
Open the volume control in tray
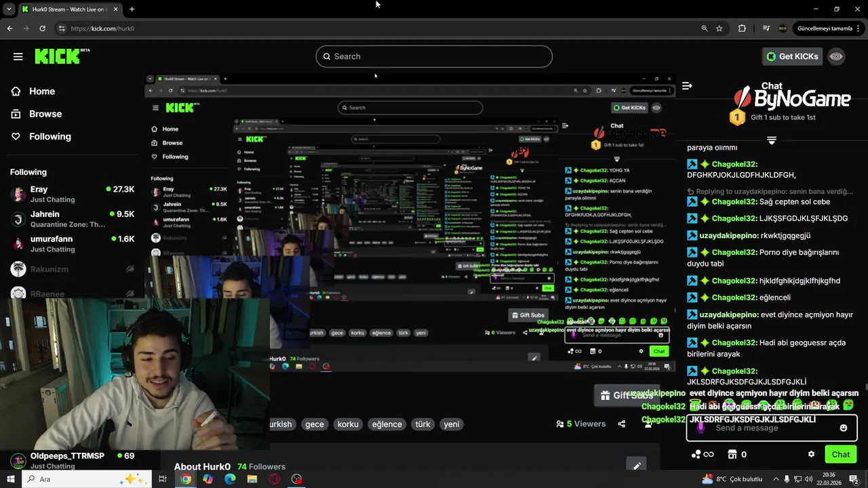[809, 479]
